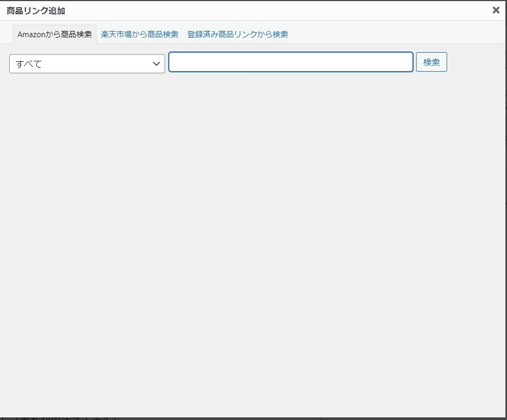507x420 pixels.
Task: Close the 商品リンク追加 dialog
Action: tap(496, 10)
